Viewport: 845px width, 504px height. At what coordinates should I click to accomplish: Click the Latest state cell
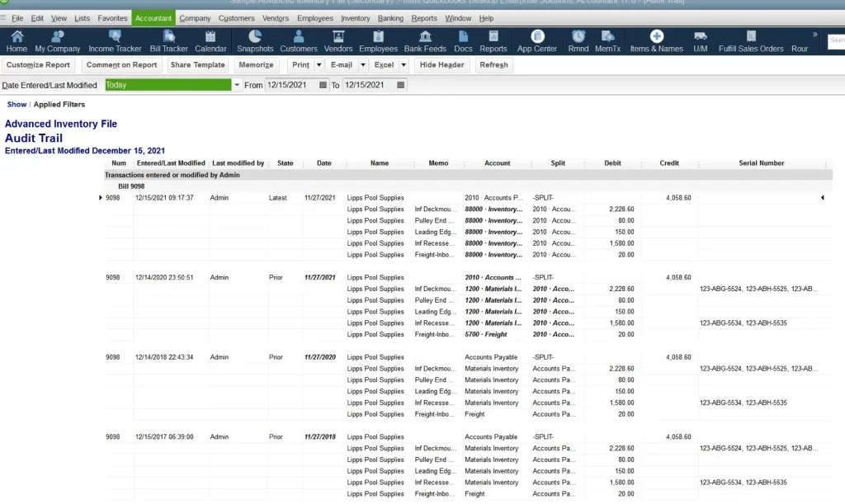tap(277, 198)
